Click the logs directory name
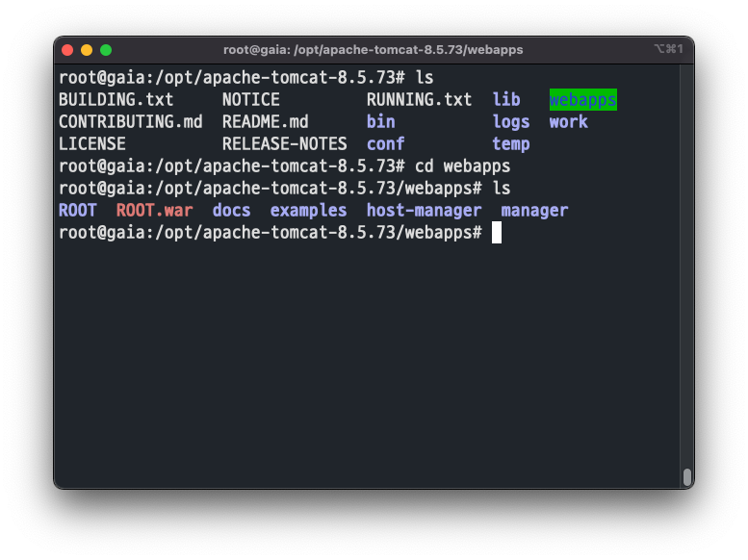The height and width of the screenshot is (560, 748). pyautogui.click(x=511, y=121)
